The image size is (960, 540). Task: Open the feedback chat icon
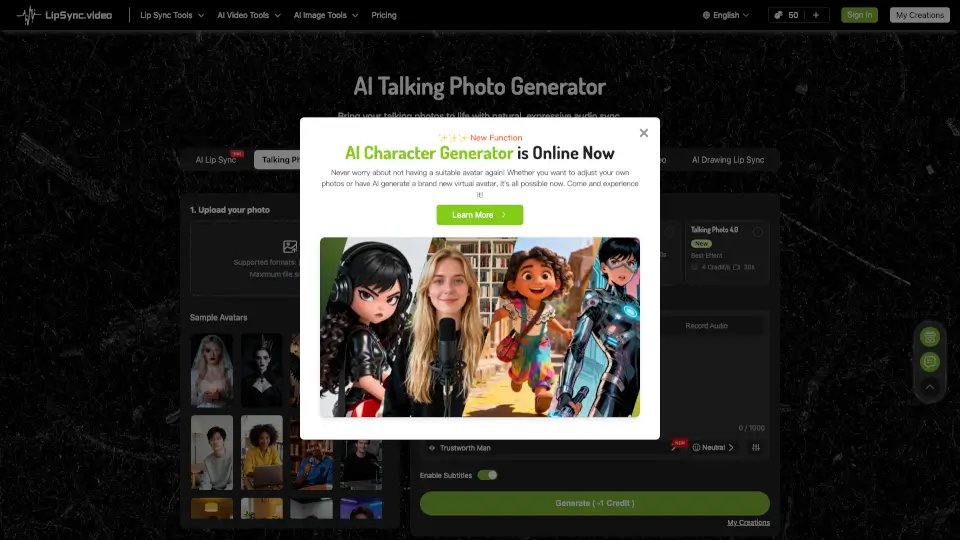coord(930,361)
